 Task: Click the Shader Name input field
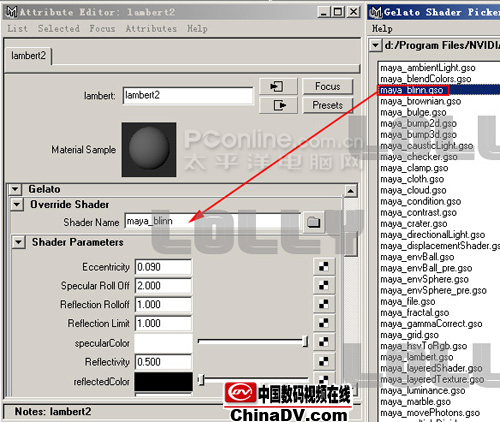tap(213, 221)
